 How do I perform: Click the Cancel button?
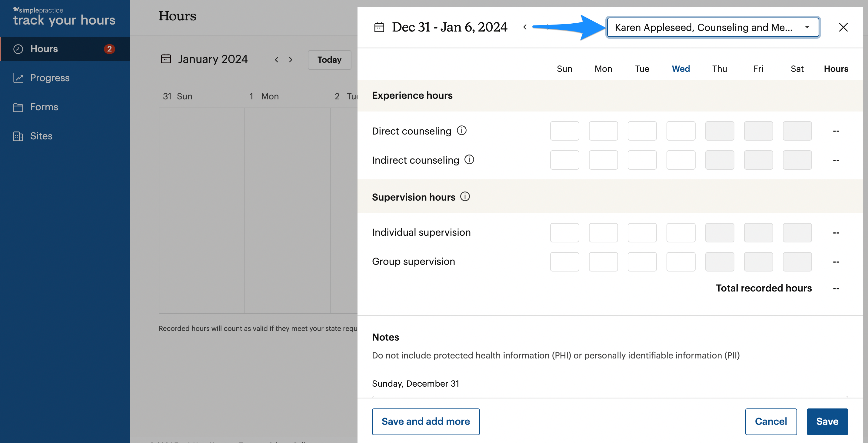click(x=771, y=421)
